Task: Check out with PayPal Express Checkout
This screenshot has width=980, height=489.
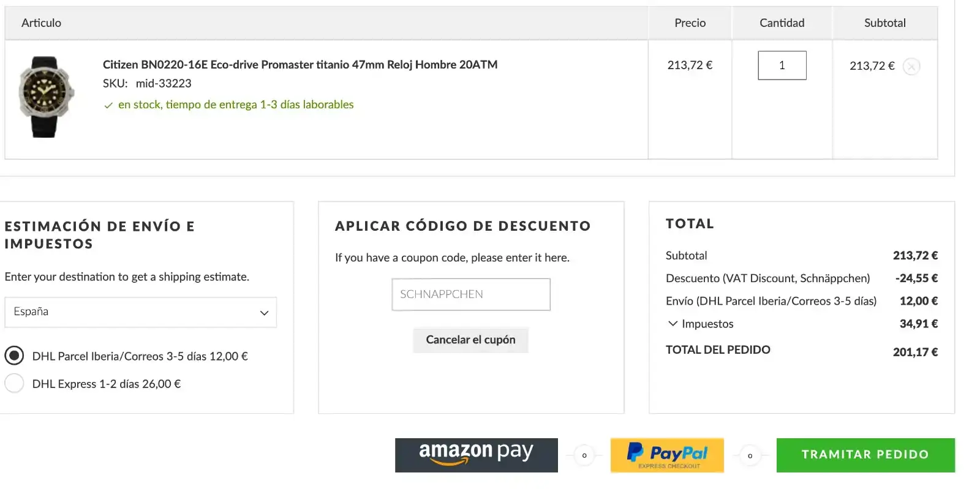Action: pos(667,455)
